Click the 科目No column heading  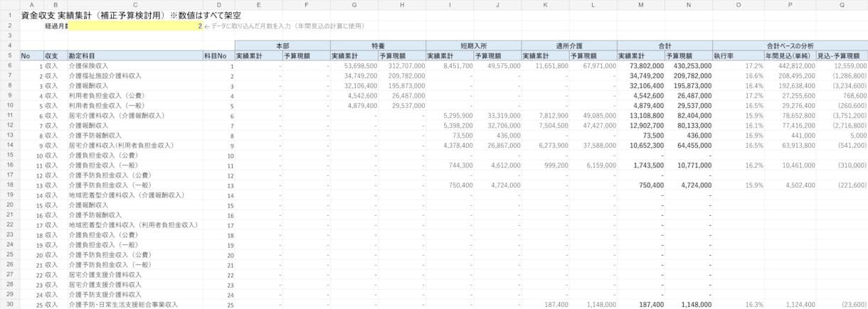tap(218, 55)
